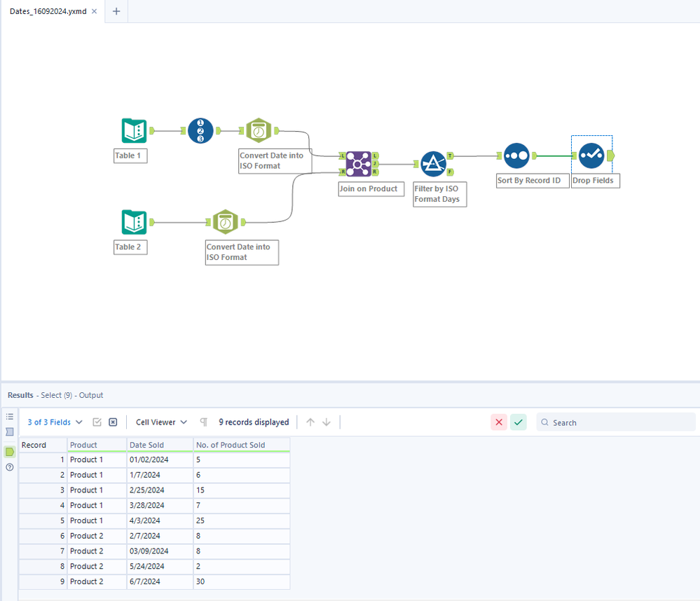Select the Filter by ISO Format Days tool
The height and width of the screenshot is (601, 700).
tap(434, 164)
